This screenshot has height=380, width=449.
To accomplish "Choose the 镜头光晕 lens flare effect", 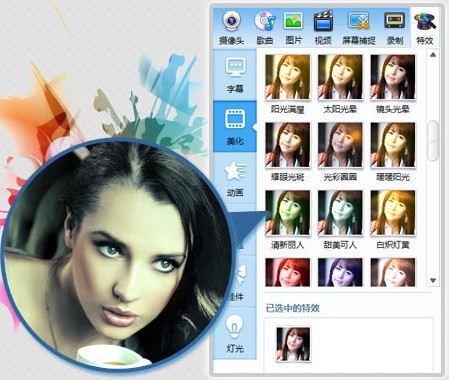I will 393,77.
